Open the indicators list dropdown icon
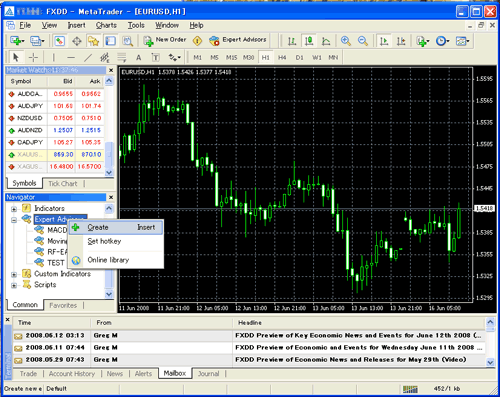Image resolution: width=500 pixels, height=397 pixels. (x=423, y=41)
